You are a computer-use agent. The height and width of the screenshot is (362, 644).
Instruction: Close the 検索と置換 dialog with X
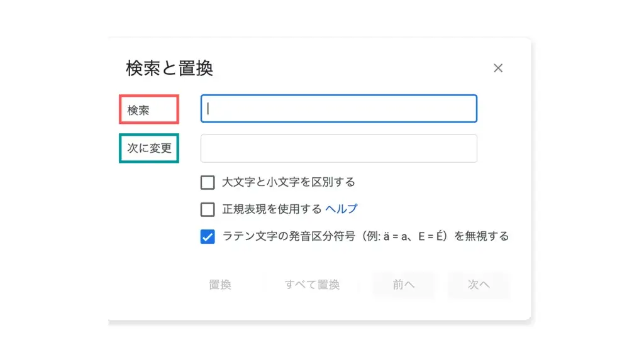(498, 68)
